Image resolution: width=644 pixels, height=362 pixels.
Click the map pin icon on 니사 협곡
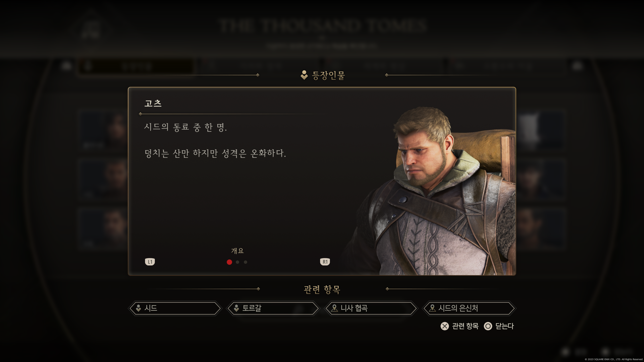(334, 308)
